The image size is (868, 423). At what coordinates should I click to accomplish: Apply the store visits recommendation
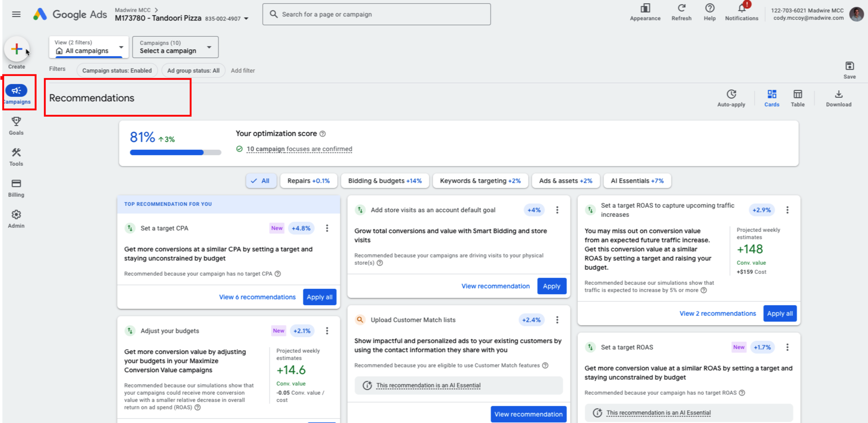[x=551, y=286]
